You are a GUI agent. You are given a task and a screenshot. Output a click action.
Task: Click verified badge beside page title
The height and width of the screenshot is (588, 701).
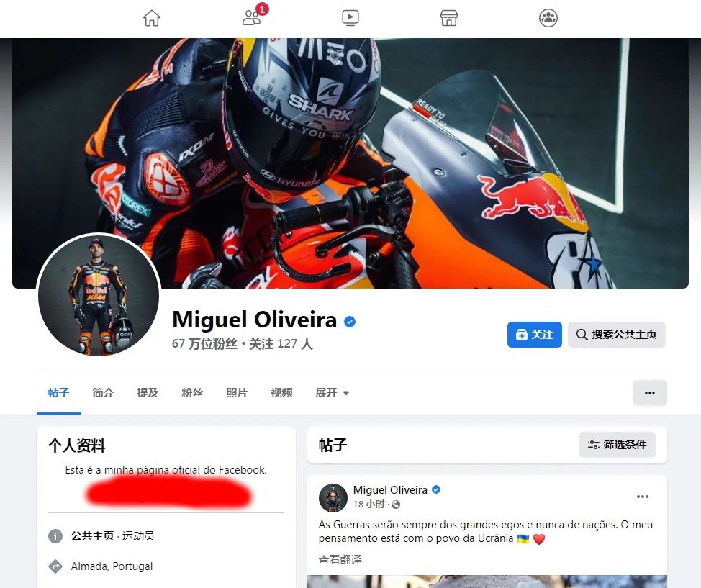click(x=350, y=322)
